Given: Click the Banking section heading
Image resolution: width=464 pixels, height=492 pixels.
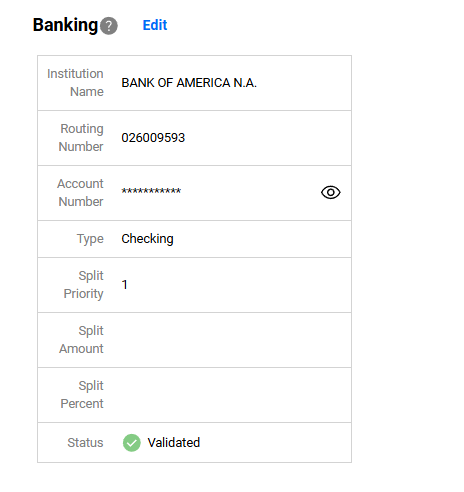Looking at the screenshot, I should click(x=65, y=25).
